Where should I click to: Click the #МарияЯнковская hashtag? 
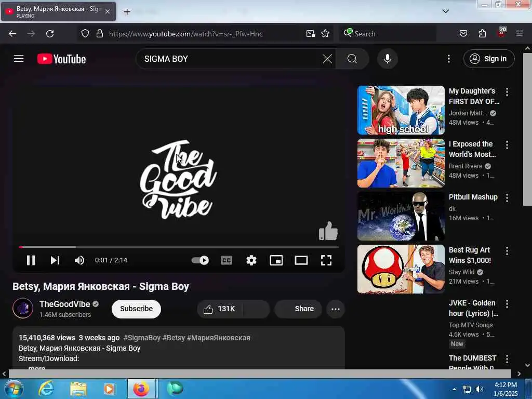(x=219, y=338)
